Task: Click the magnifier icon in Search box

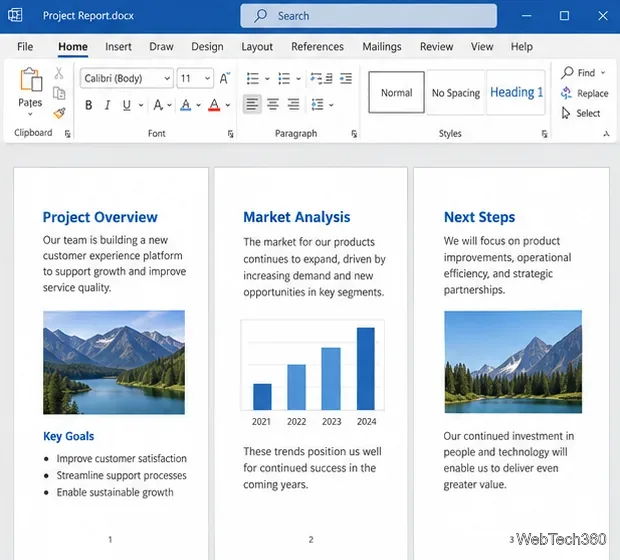Action: (260, 15)
